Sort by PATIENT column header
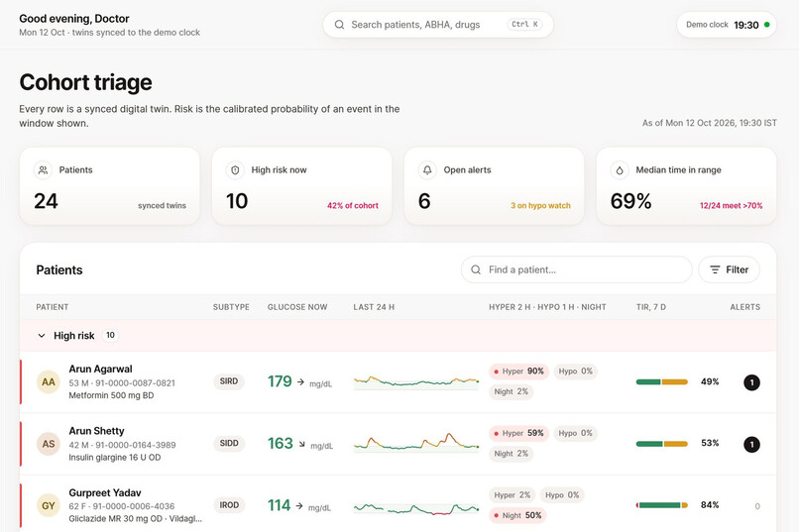Screen dimensions: 799x532 point(53,307)
